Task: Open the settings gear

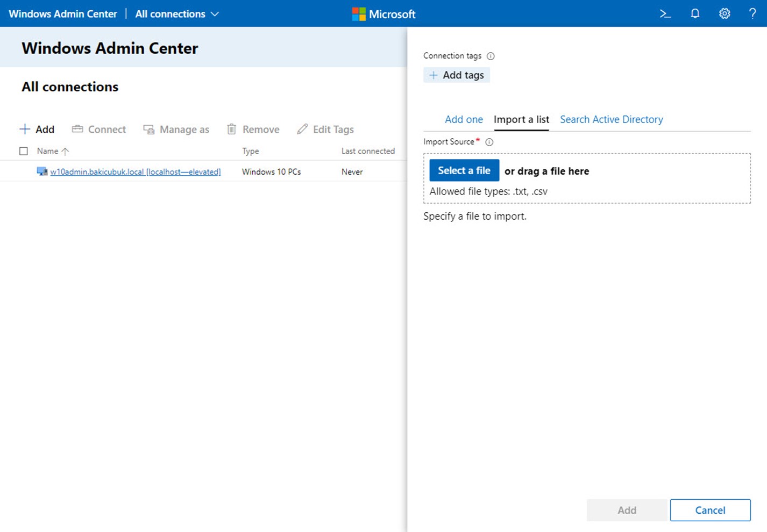Action: pyautogui.click(x=725, y=14)
